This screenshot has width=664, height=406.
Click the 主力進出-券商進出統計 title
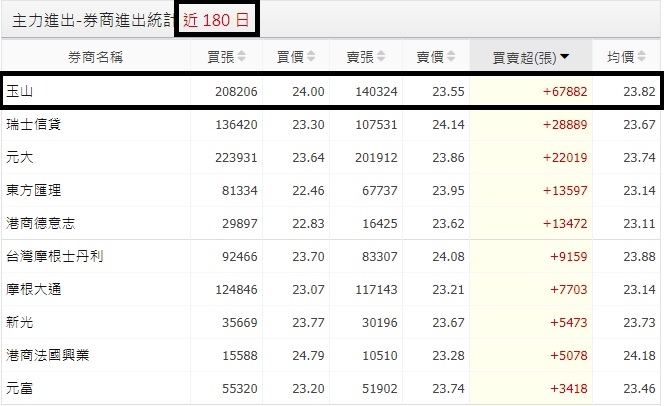coord(93,20)
